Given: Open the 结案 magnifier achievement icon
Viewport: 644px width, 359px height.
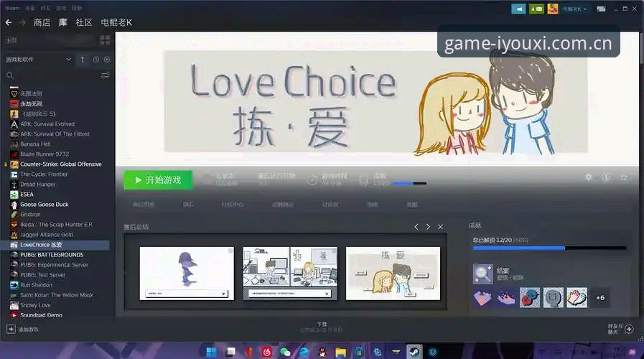Looking at the screenshot, I should tap(483, 274).
